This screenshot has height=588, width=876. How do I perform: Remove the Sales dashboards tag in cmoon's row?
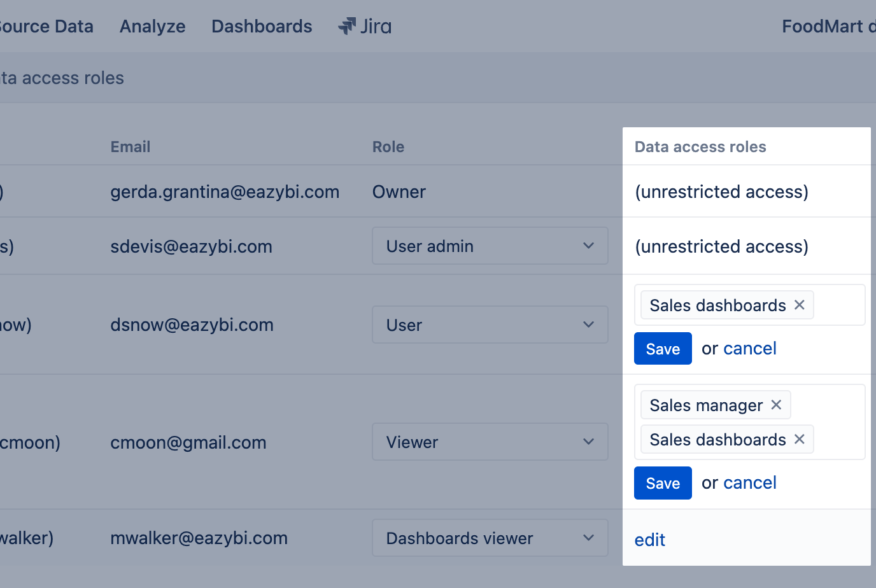tap(799, 439)
